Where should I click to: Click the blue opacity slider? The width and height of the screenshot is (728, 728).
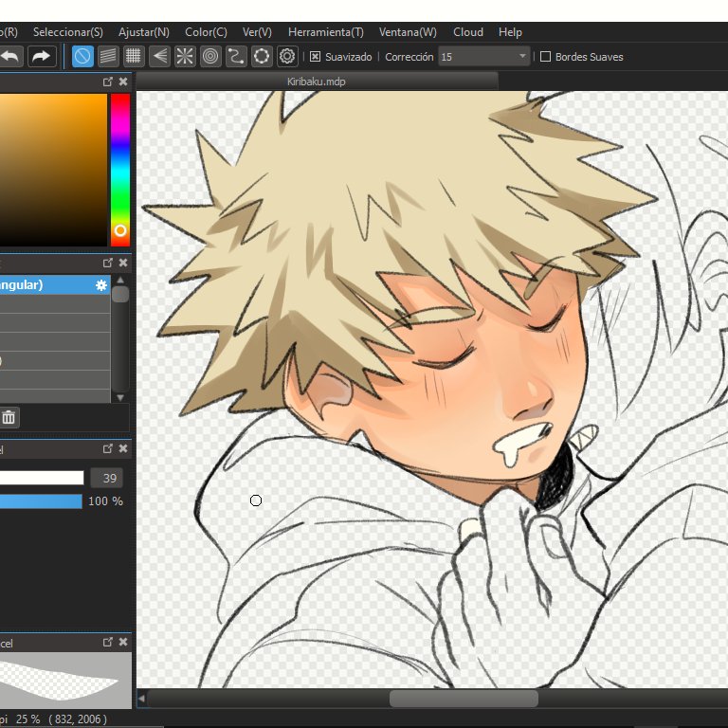pyautogui.click(x=41, y=501)
